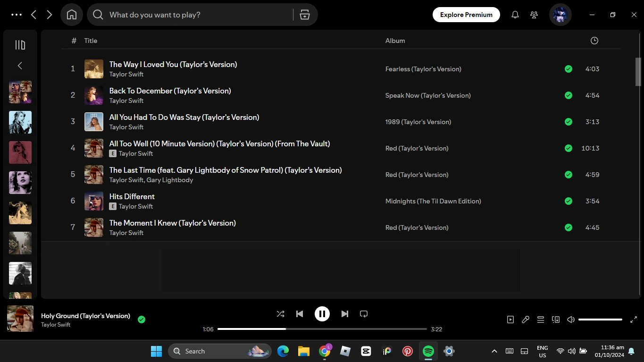Open notifications with the bell icon
Screen dimensions: 644x362
pyautogui.click(x=515, y=15)
